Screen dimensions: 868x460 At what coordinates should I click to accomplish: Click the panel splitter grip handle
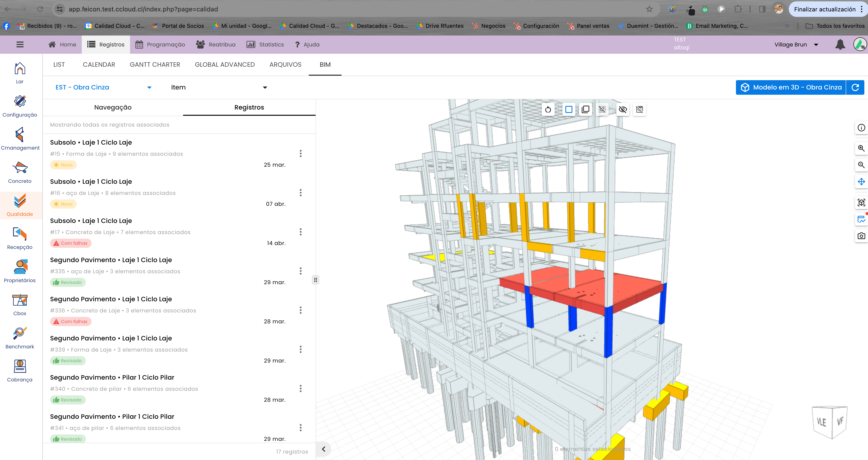point(315,280)
